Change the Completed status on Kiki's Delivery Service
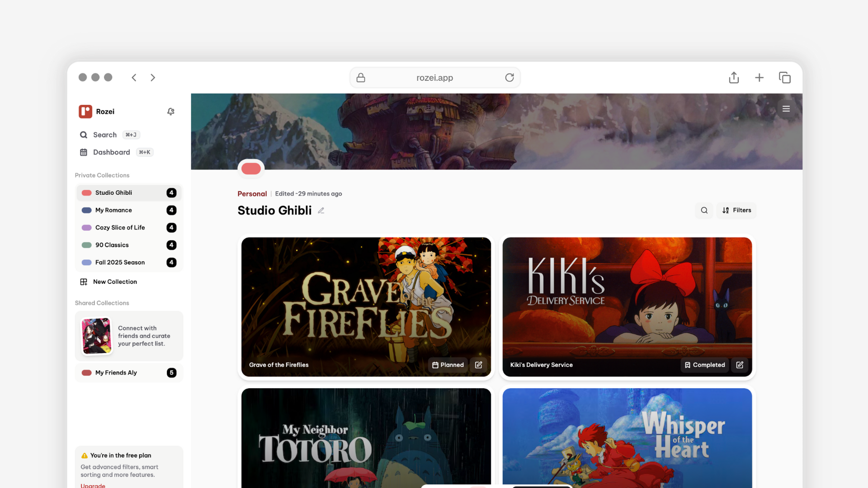Screen dimensions: 868x488 click(x=704, y=365)
